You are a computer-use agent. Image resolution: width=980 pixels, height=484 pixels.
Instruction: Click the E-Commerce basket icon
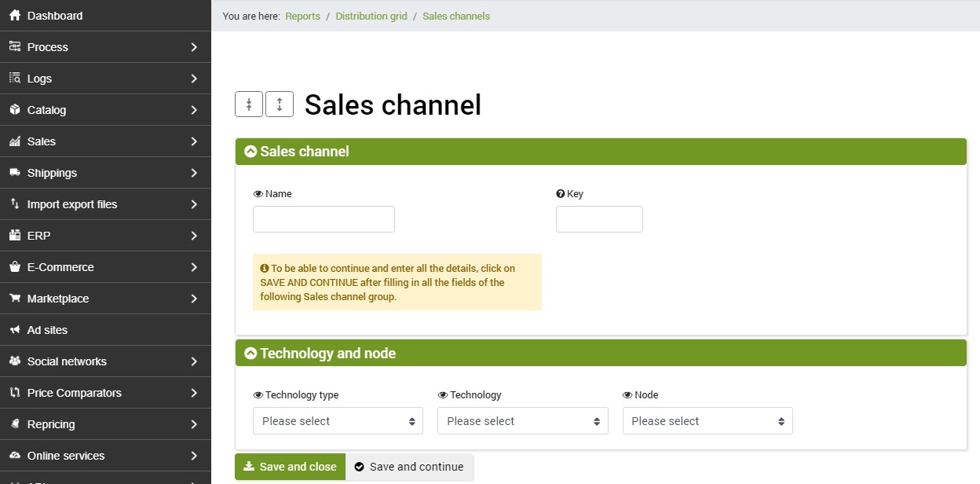coord(14,267)
